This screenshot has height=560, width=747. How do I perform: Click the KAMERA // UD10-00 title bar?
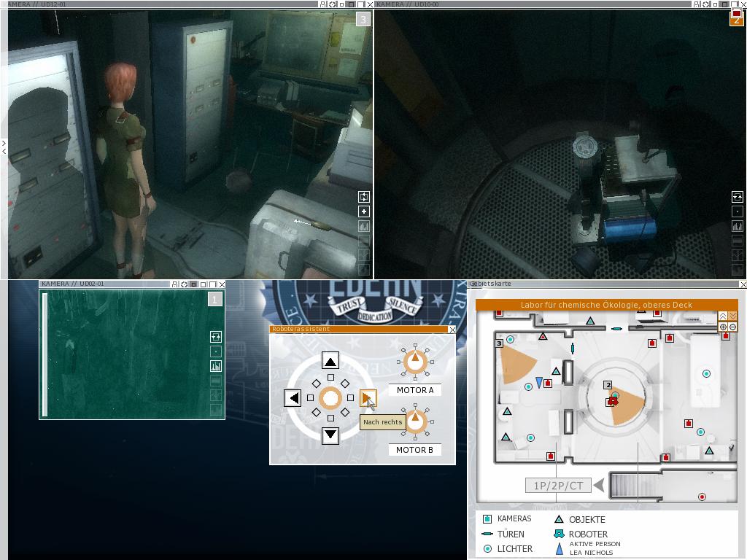533,4
